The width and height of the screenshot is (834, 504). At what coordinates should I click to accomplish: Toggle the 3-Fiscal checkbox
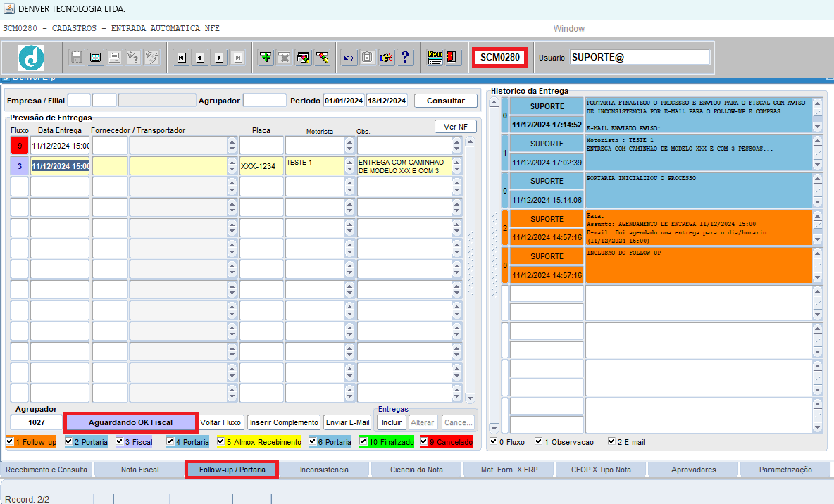coord(120,441)
